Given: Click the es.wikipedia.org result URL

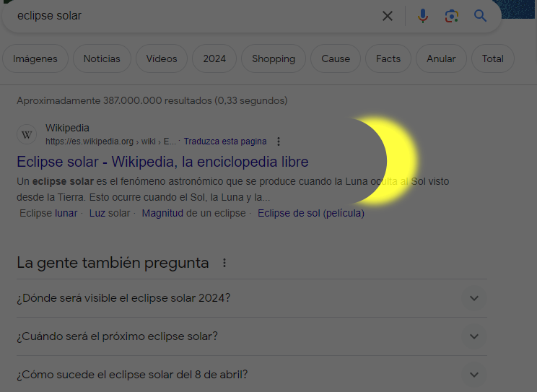Looking at the screenshot, I should point(110,141).
